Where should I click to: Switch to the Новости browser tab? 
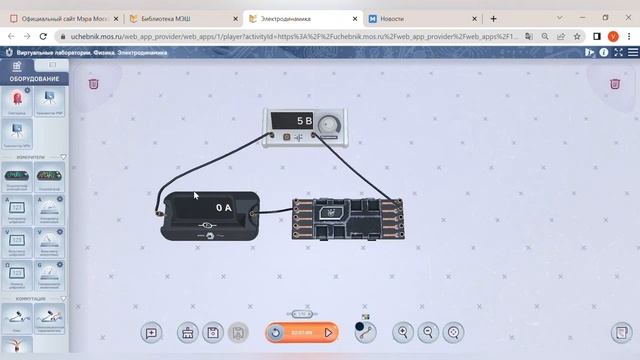(422, 19)
